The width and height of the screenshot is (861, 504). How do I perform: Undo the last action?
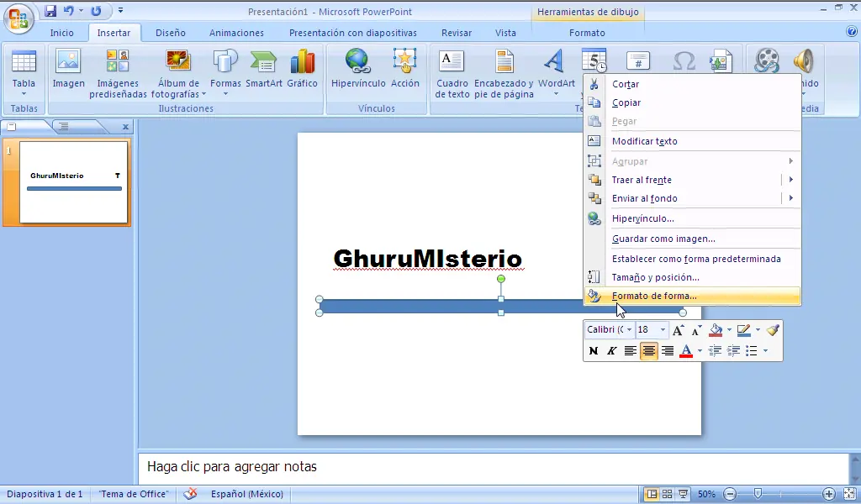point(69,10)
